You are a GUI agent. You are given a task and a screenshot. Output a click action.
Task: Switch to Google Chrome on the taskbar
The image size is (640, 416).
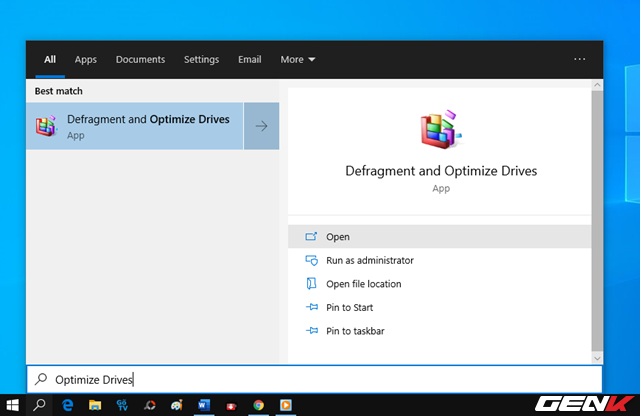click(258, 405)
